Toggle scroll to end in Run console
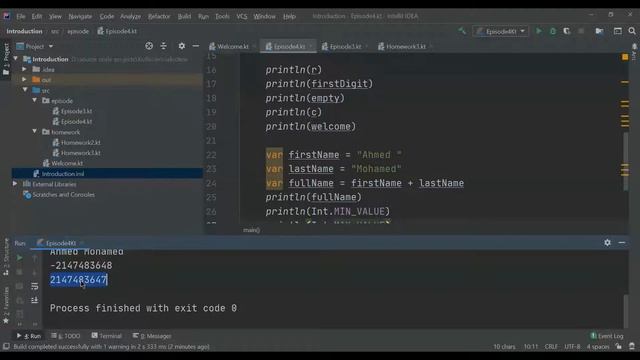The image size is (640, 360). coord(35,300)
